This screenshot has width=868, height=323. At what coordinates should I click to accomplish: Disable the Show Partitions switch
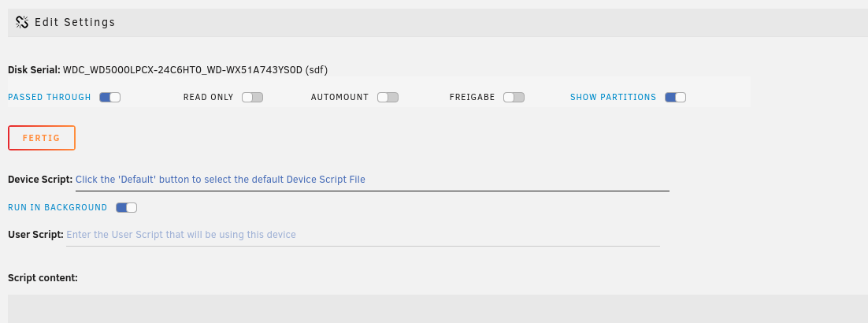pos(675,98)
